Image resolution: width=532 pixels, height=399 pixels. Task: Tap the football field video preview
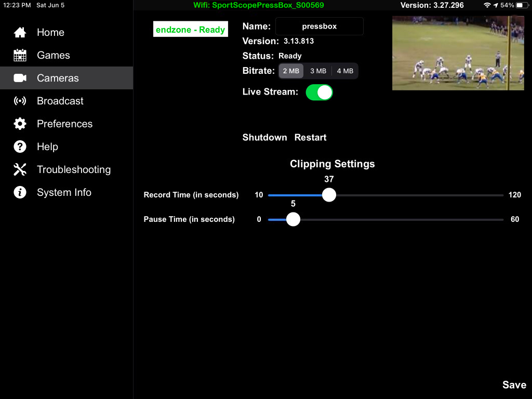(458, 53)
